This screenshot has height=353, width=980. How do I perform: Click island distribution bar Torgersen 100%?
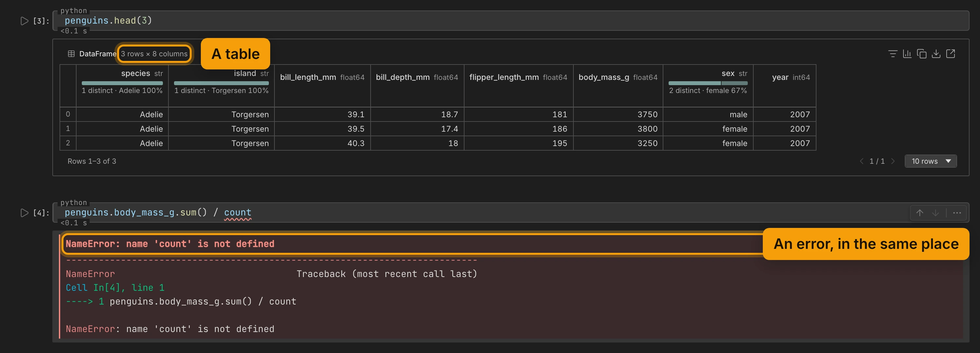pos(221,83)
